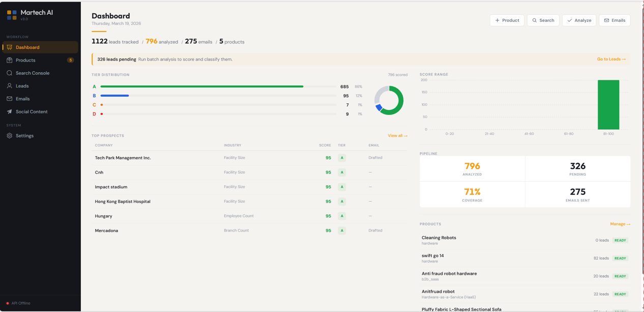This screenshot has height=312, width=644.
Task: Click the Settings gear icon
Action: pos(9,136)
